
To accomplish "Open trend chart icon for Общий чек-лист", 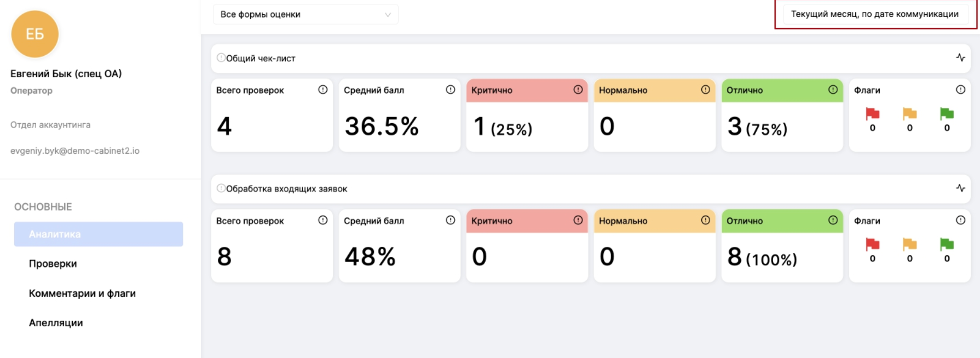I will click(960, 57).
